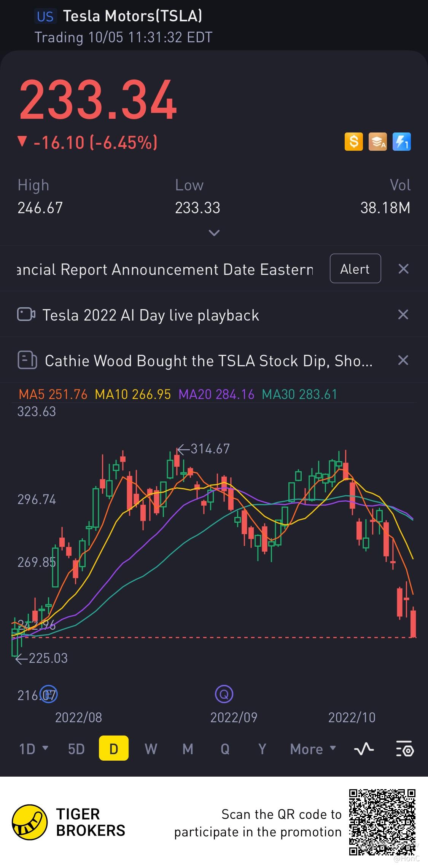Screen dimensions: 428x868
Task: Tap MA30 283.61 indicator label
Action: (x=300, y=394)
